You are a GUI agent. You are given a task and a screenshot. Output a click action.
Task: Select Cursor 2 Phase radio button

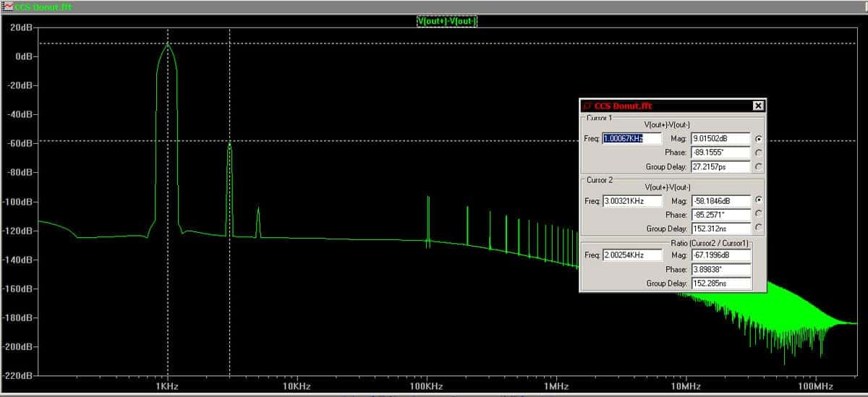758,214
